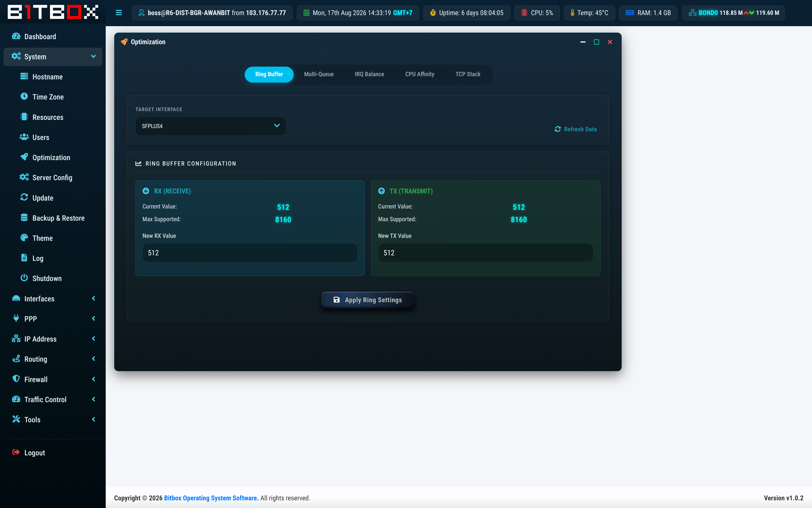Screen dimensions: 812x508
Task: Open Bitbox Operating System Software link
Action: click(x=210, y=498)
